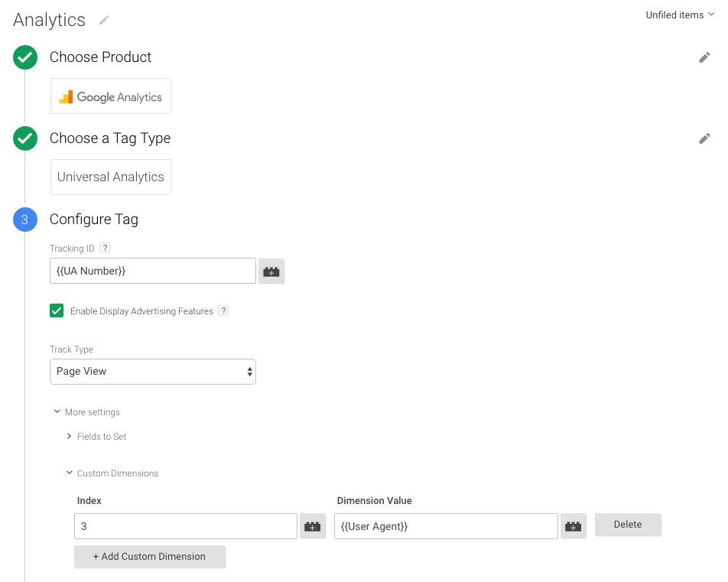
Task: Click the Analytics tag name title
Action: pos(49,20)
